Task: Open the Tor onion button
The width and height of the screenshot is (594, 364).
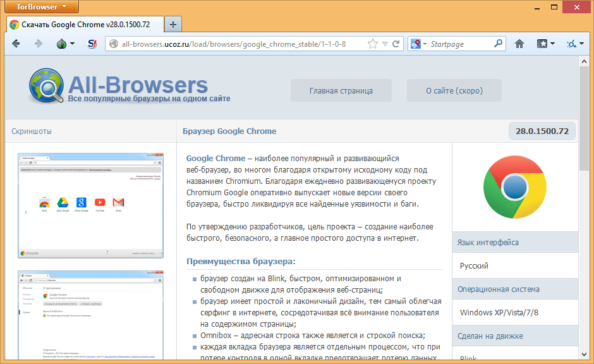Action: point(62,44)
